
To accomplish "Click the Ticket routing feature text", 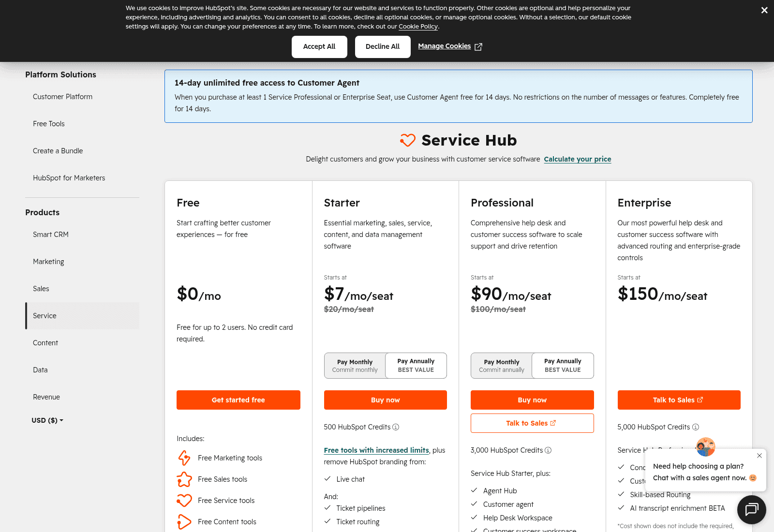I will [358, 522].
